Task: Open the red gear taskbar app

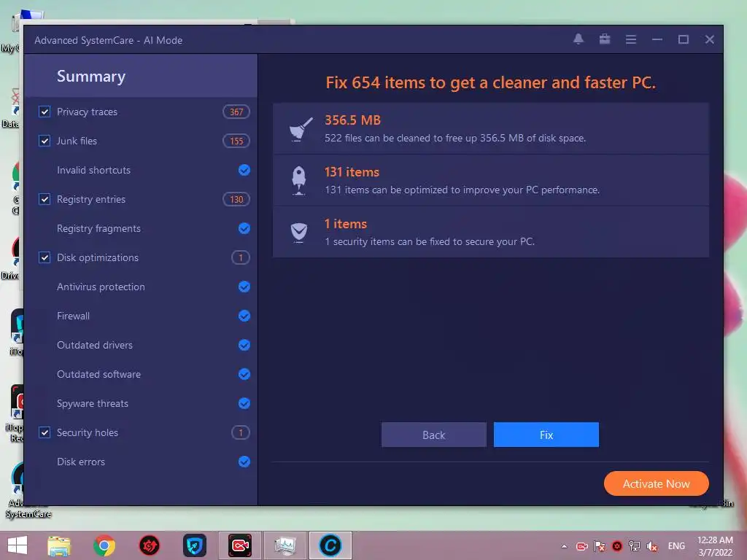Action: tap(149, 545)
